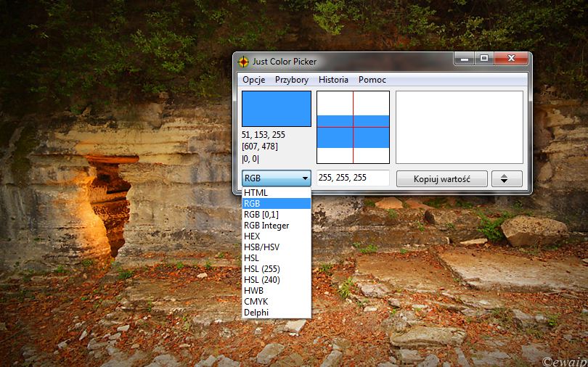588x367 pixels.
Task: Collapse the RGB format combo box
Action: (277, 178)
